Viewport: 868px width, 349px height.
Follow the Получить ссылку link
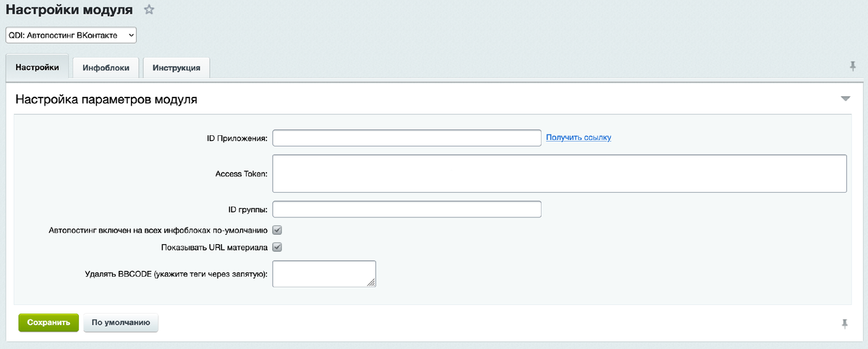click(579, 137)
